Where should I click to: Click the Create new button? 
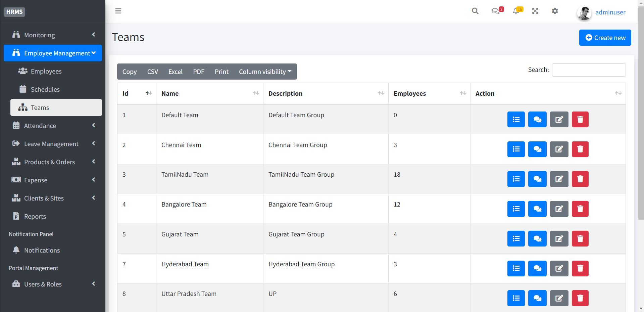[605, 37]
